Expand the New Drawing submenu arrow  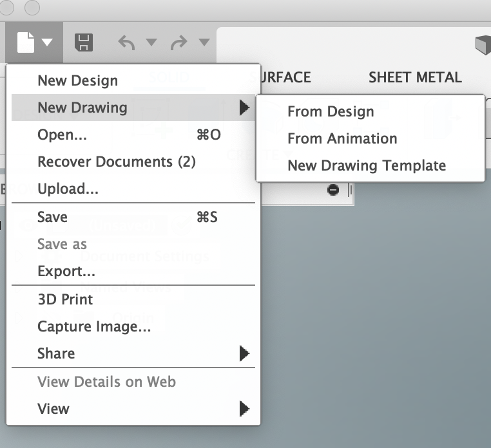244,107
